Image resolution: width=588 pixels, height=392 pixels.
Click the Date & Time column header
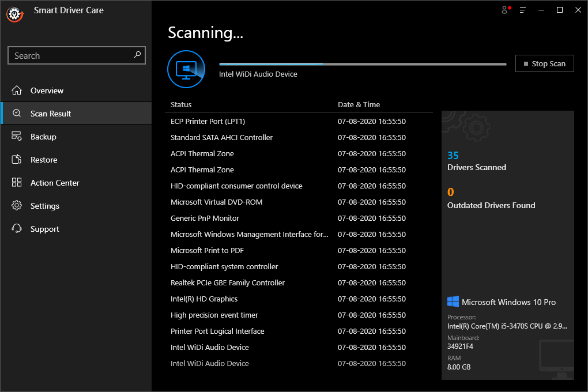(359, 104)
